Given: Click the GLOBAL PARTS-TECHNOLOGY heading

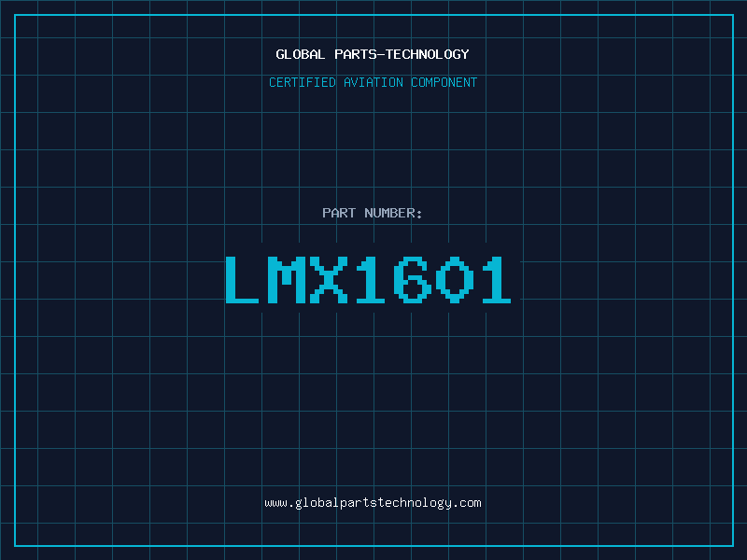Looking at the screenshot, I should 373,54.
